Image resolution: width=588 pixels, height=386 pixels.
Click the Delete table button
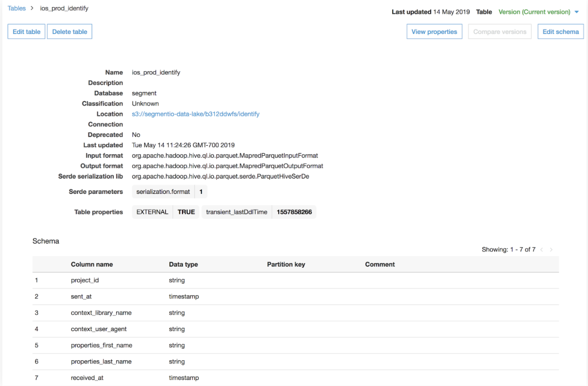pos(69,31)
